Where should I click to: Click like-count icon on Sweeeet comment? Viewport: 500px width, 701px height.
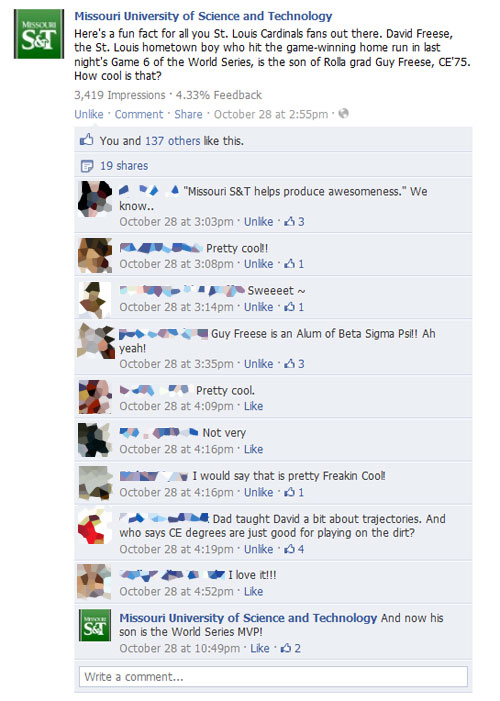(290, 307)
